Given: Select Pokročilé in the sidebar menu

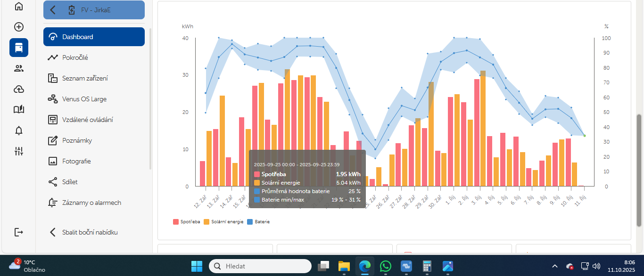Looking at the screenshot, I should 75,57.
